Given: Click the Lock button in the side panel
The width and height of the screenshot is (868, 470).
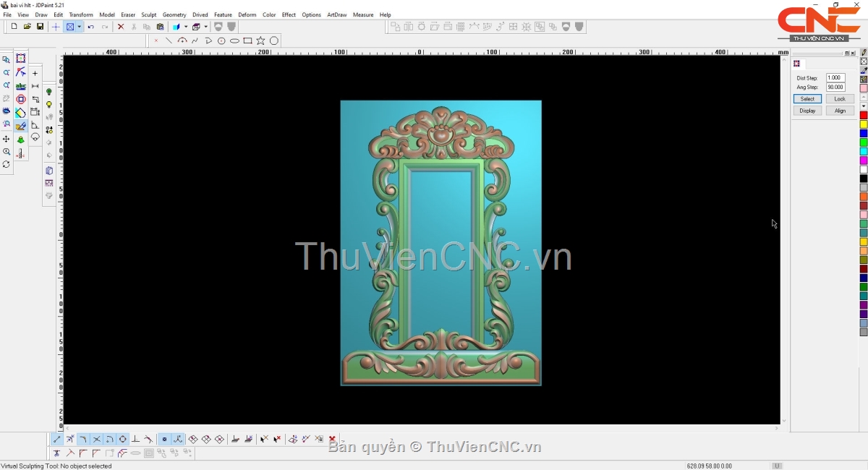Looking at the screenshot, I should 840,99.
